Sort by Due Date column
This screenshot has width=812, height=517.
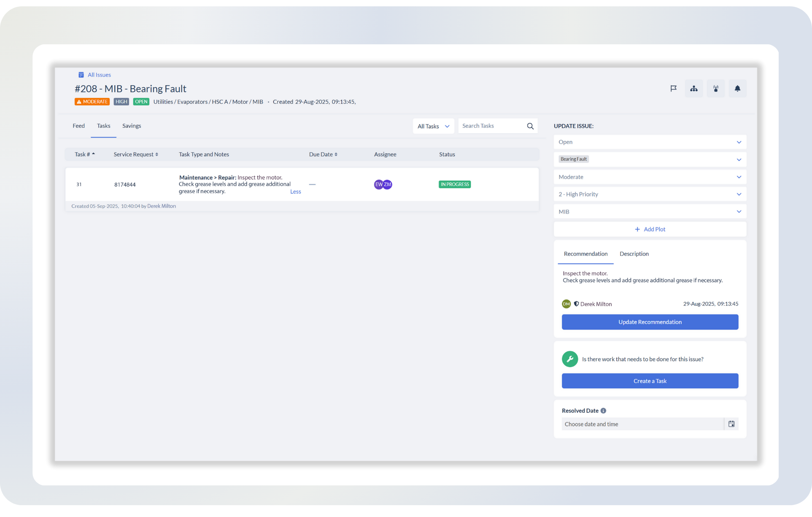tap(323, 154)
